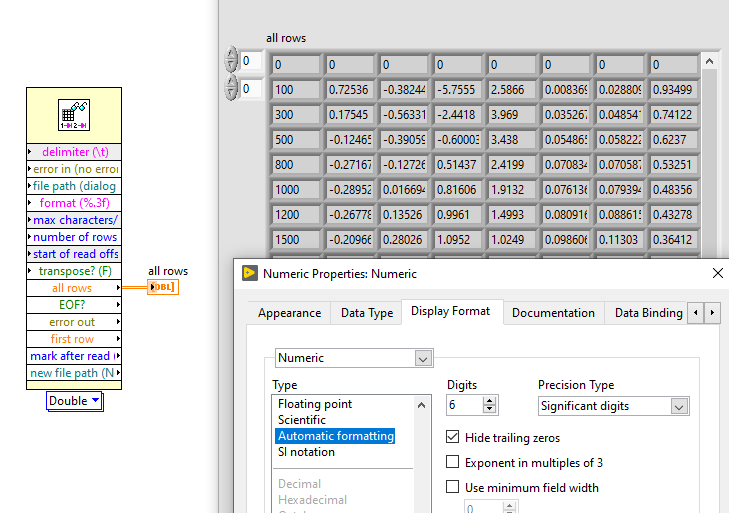Switch to the Appearance tab
This screenshot has width=729, height=513.
[289, 313]
